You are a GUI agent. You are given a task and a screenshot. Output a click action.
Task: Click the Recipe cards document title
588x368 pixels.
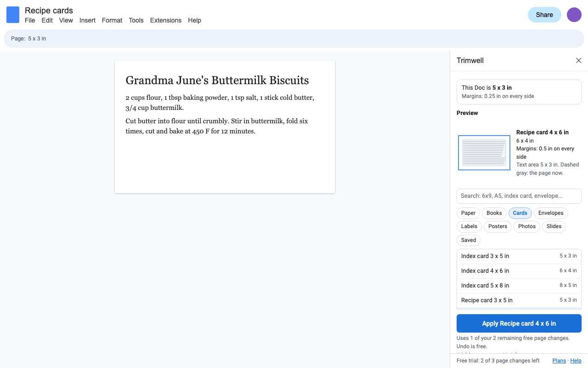point(49,10)
